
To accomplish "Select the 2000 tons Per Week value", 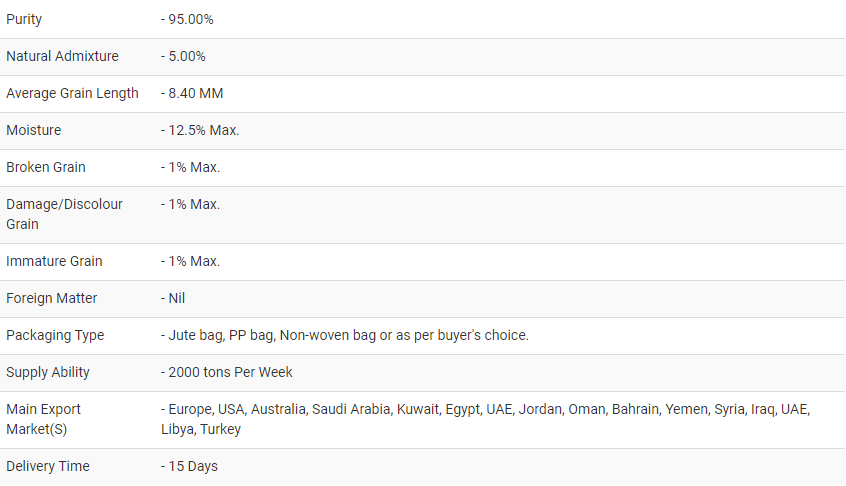I will [x=227, y=373].
